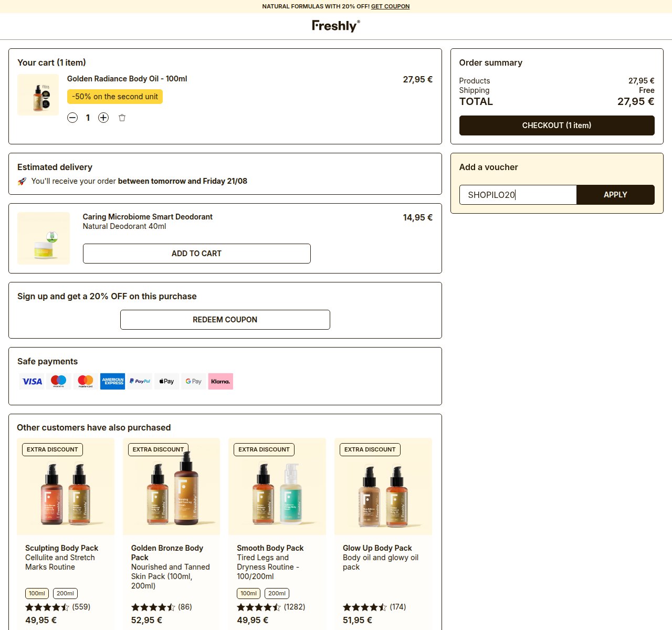
Task: Click the Shipping Free value
Action: (x=647, y=90)
